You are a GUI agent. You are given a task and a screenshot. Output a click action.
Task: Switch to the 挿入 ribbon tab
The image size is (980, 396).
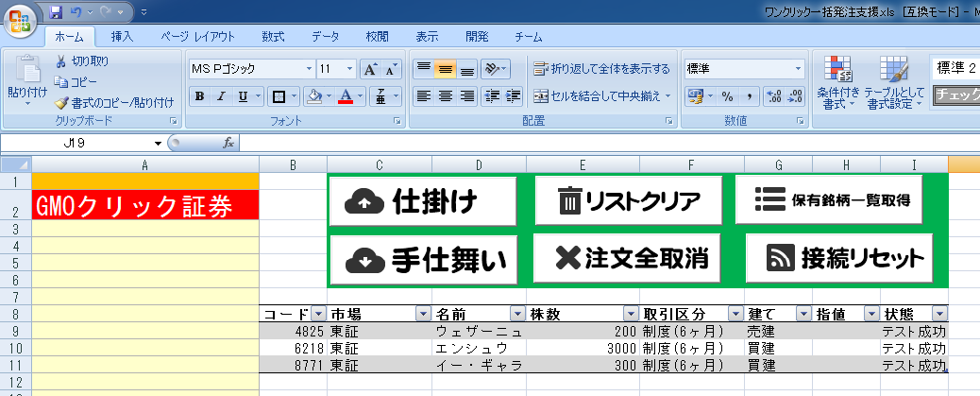point(123,37)
